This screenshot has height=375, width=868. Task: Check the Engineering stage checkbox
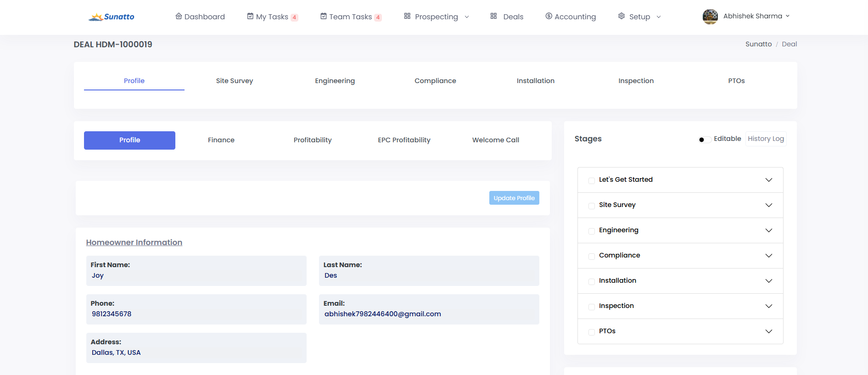(592, 231)
